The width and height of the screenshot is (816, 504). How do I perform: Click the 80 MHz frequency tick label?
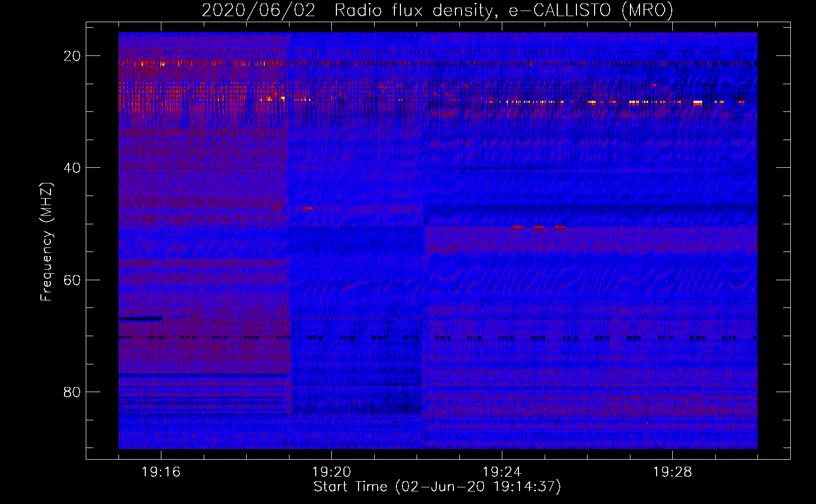tap(72, 392)
